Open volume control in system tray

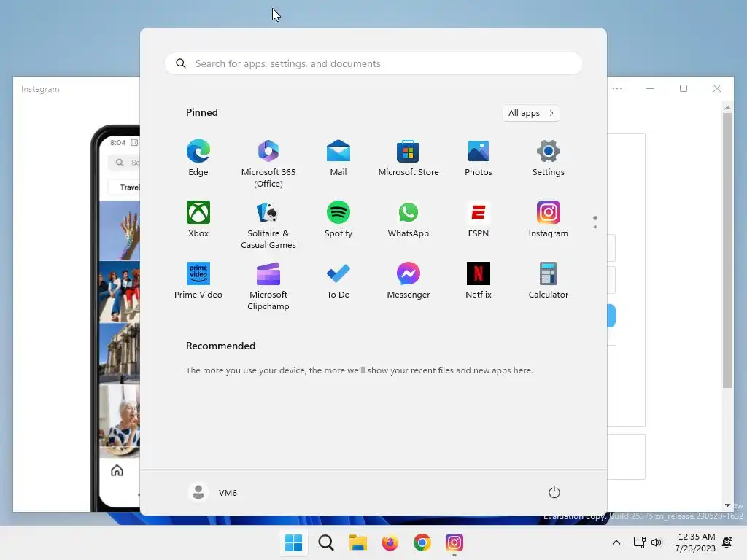pos(657,542)
